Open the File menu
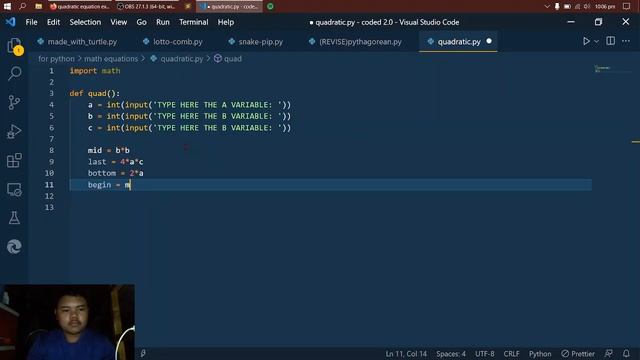The image size is (640, 360). coord(31,22)
